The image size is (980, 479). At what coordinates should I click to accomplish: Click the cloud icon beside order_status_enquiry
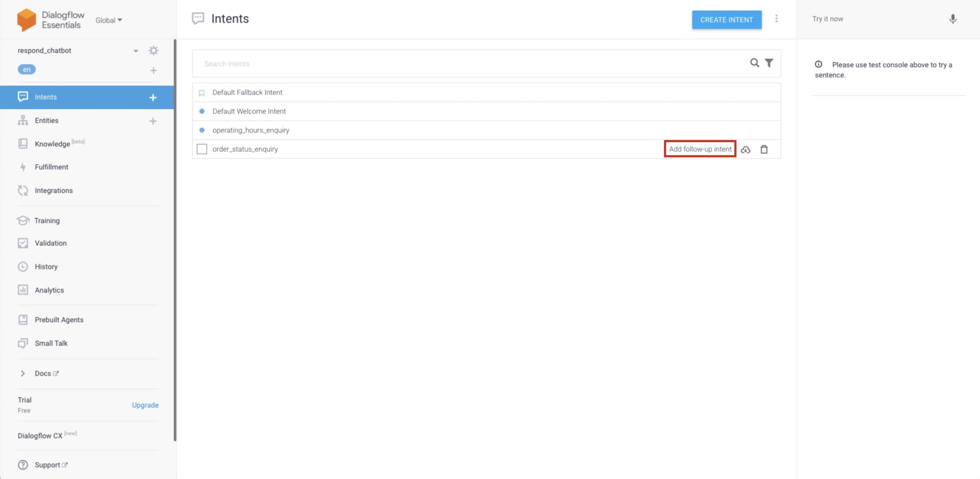(746, 149)
